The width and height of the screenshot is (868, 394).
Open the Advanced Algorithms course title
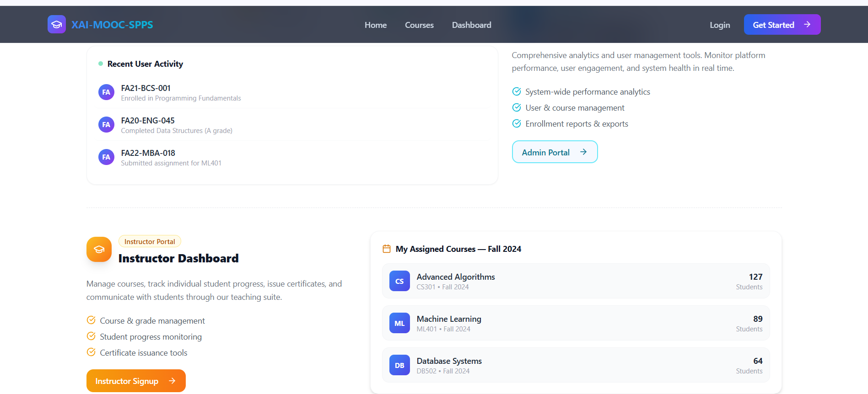456,277
